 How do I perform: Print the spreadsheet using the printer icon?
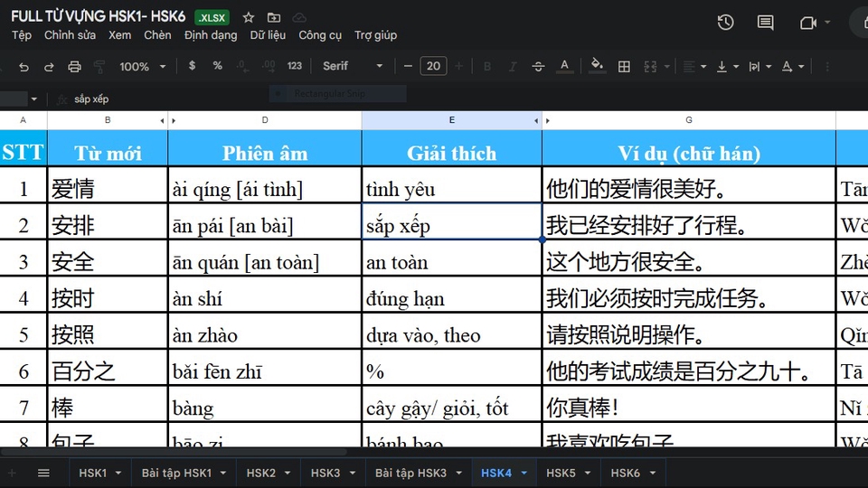(x=75, y=66)
